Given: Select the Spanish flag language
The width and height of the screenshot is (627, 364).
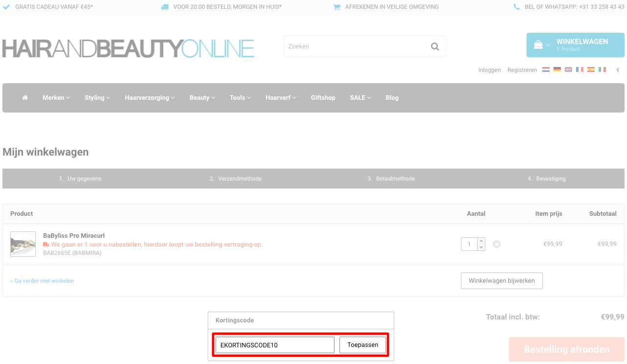Looking at the screenshot, I should [591, 70].
